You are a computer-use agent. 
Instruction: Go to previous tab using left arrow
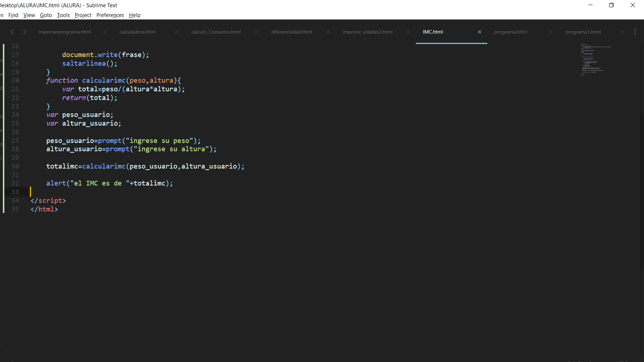[12, 32]
